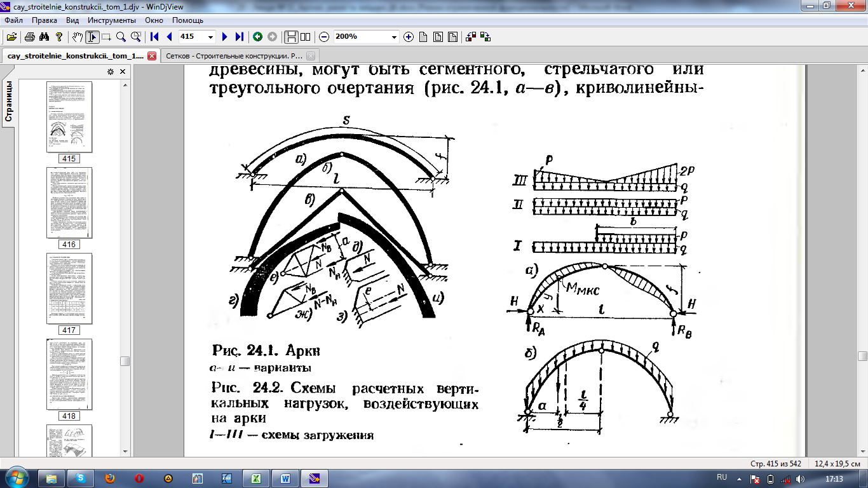Close the cay_stroitelnie_konstrukcii tab
This screenshot has width=868, height=488.
pos(151,56)
